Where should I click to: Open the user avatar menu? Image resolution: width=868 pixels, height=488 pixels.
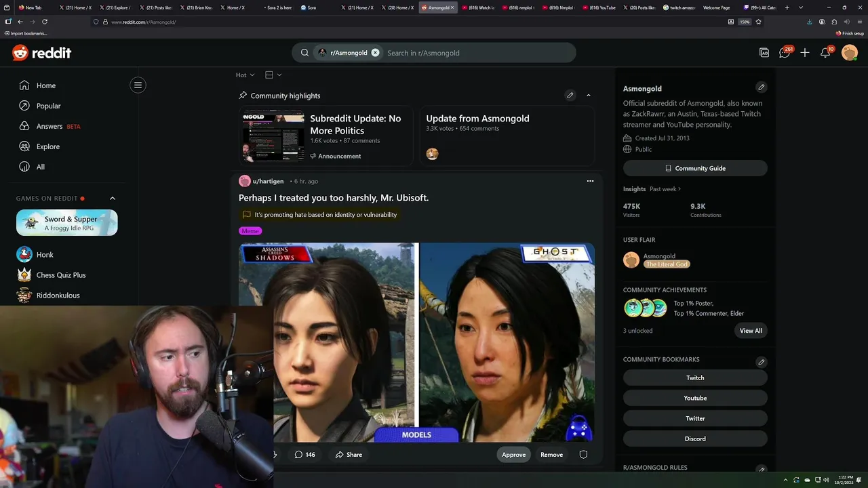pyautogui.click(x=850, y=53)
